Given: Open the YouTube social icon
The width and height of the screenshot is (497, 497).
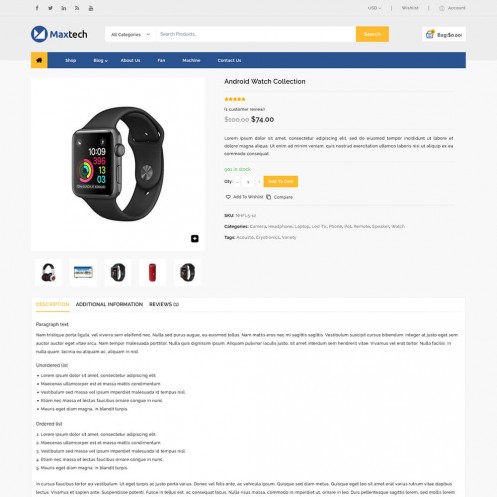Looking at the screenshot, I should point(91,8).
